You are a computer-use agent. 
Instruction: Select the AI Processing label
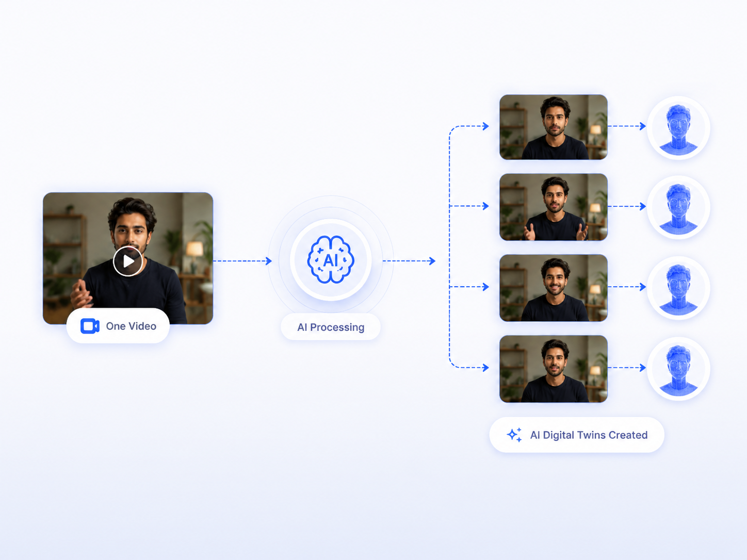point(331,327)
